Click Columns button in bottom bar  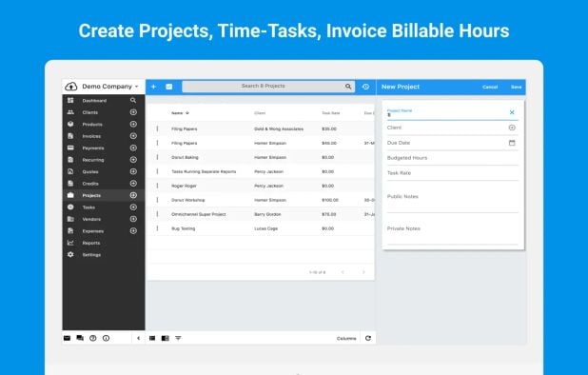[346, 338]
